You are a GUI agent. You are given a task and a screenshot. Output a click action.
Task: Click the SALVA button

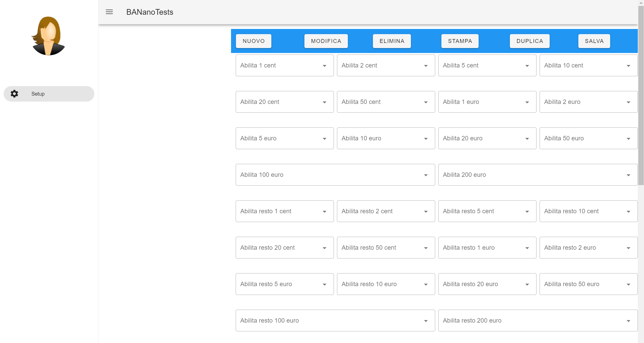[x=594, y=41]
